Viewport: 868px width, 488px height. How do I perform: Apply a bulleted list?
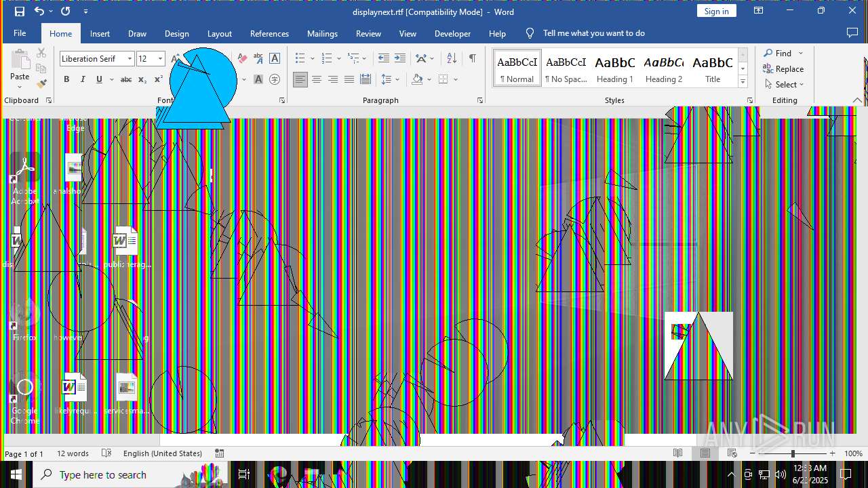coord(300,58)
